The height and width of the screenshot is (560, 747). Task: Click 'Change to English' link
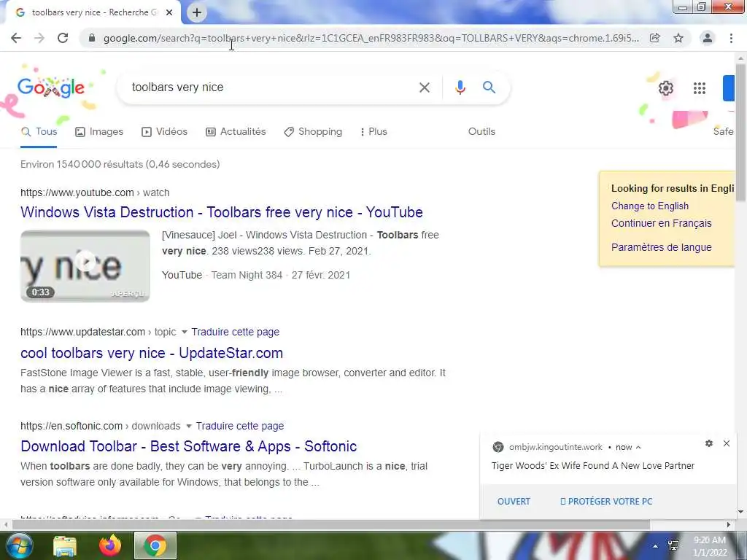650,206
